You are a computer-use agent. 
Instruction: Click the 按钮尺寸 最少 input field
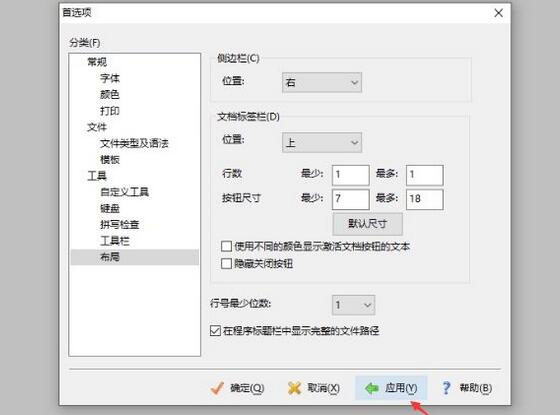[351, 199]
